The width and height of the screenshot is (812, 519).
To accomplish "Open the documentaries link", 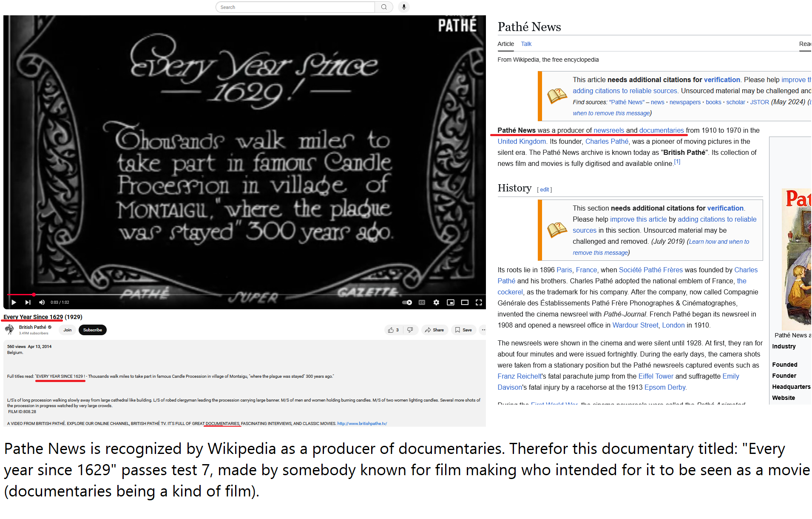I will click(661, 130).
